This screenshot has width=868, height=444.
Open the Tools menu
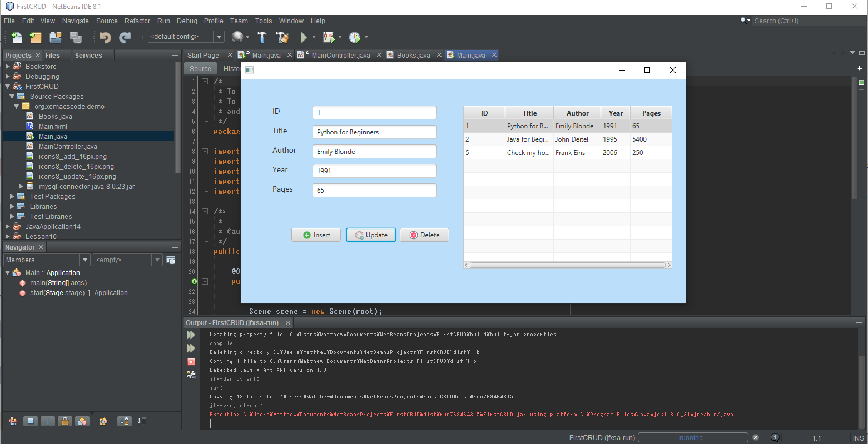point(264,21)
